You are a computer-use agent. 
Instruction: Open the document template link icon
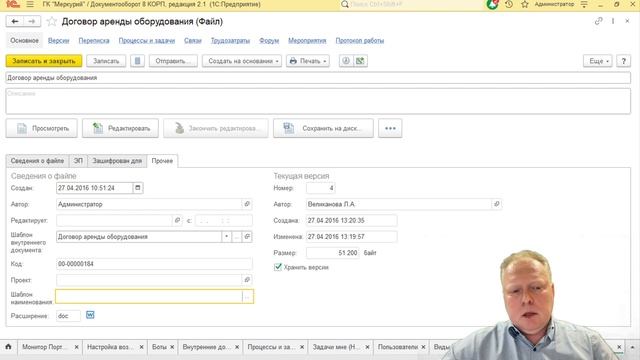[247, 237]
